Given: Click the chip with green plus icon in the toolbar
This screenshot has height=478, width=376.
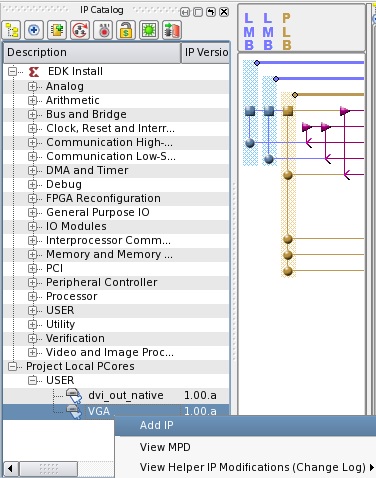Looking at the screenshot, I should [57, 31].
